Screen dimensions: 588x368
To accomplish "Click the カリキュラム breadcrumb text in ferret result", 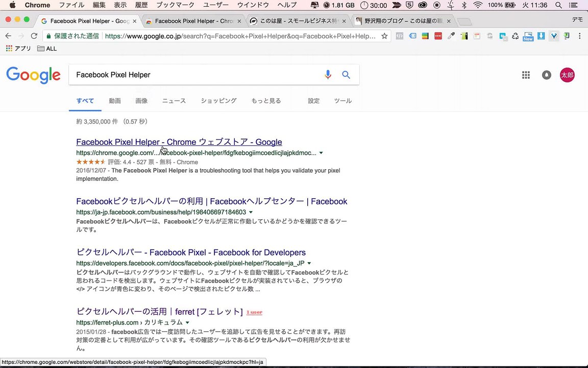I will point(163,323).
